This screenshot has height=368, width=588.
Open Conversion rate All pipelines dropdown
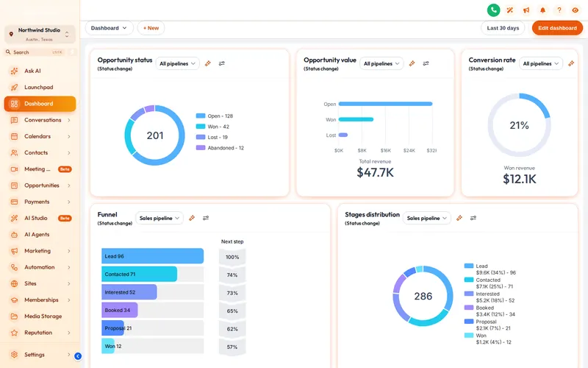click(x=541, y=63)
